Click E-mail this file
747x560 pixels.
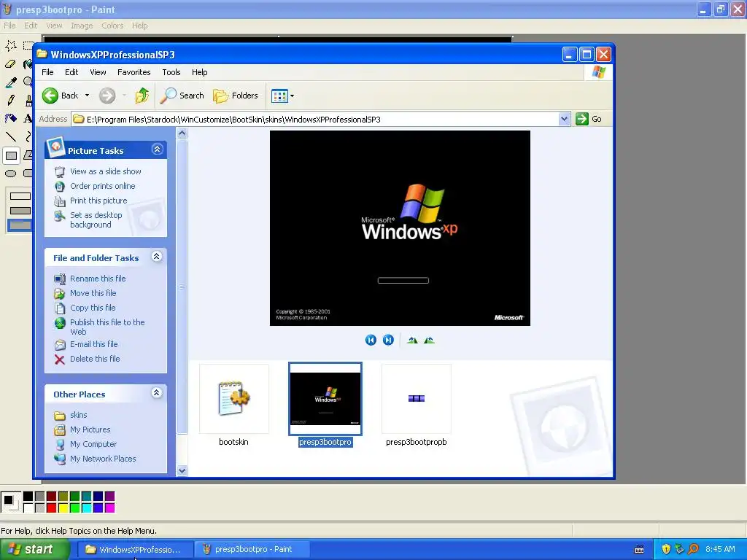pyautogui.click(x=94, y=344)
